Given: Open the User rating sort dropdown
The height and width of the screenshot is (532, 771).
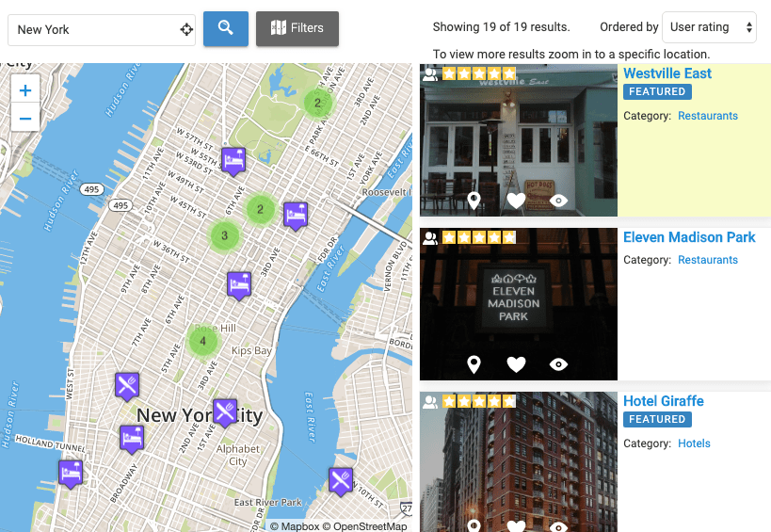Looking at the screenshot, I should coord(710,27).
